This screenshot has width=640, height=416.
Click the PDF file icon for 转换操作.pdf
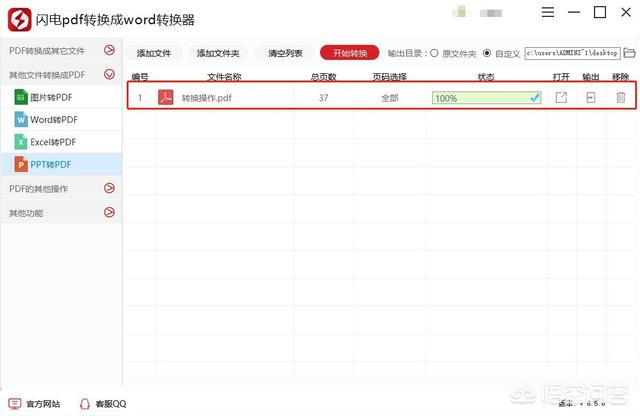click(x=165, y=98)
